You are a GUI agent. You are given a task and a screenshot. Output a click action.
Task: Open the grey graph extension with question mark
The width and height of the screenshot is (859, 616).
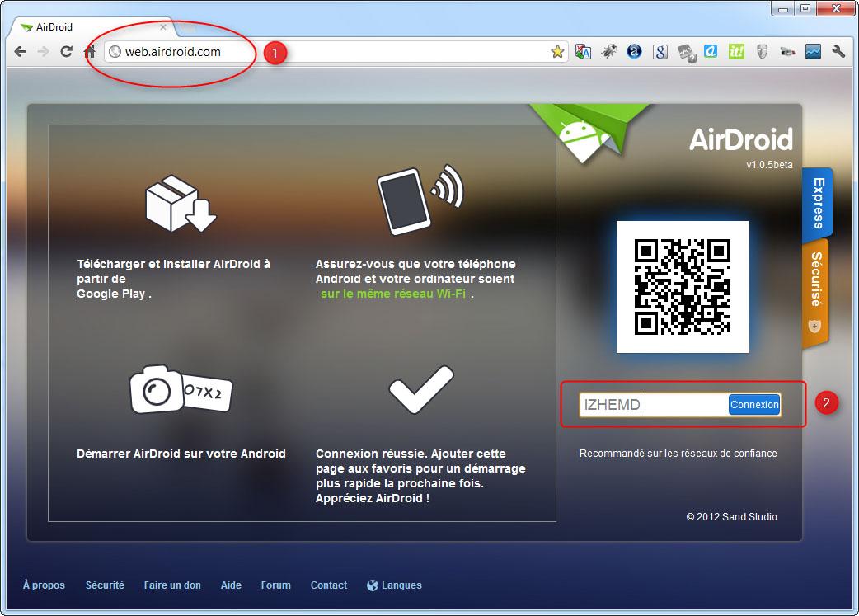click(686, 52)
